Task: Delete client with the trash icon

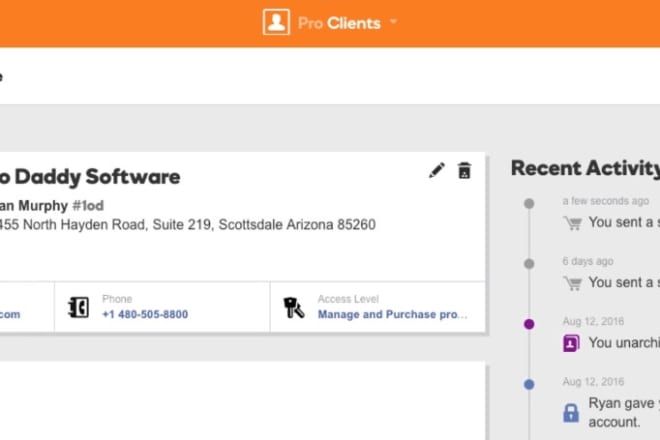Action: (464, 171)
